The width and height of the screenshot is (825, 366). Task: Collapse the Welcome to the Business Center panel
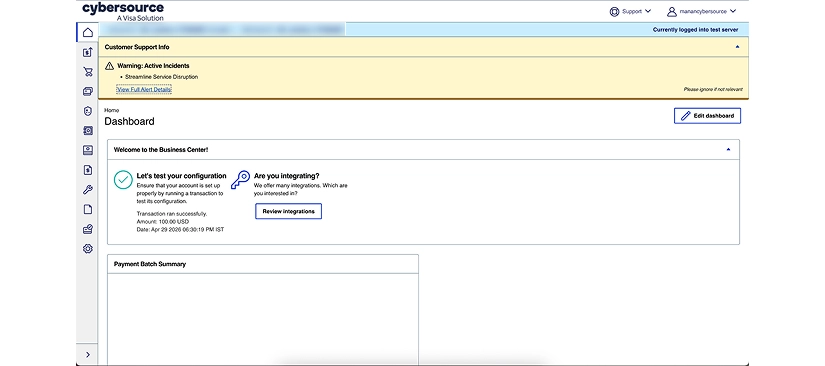click(728, 149)
